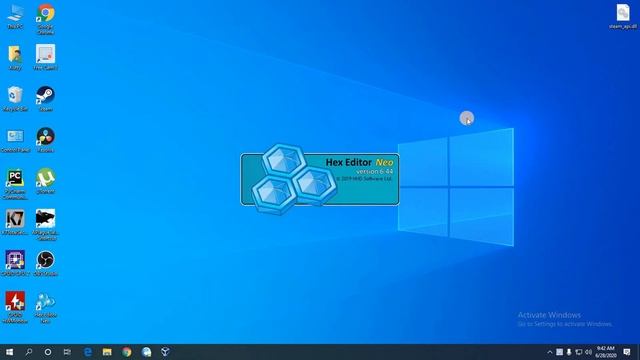Launch the Steam desktop shortcut

click(x=45, y=99)
